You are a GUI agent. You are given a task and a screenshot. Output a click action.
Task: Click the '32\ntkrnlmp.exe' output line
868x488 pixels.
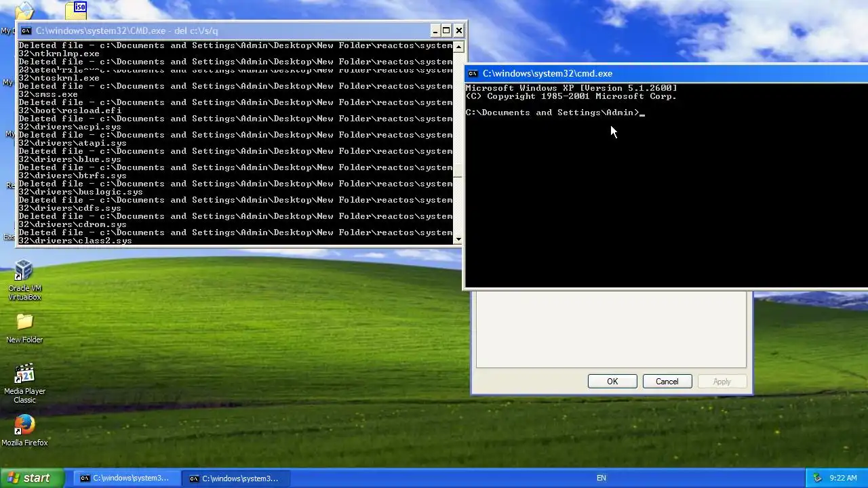[59, 54]
